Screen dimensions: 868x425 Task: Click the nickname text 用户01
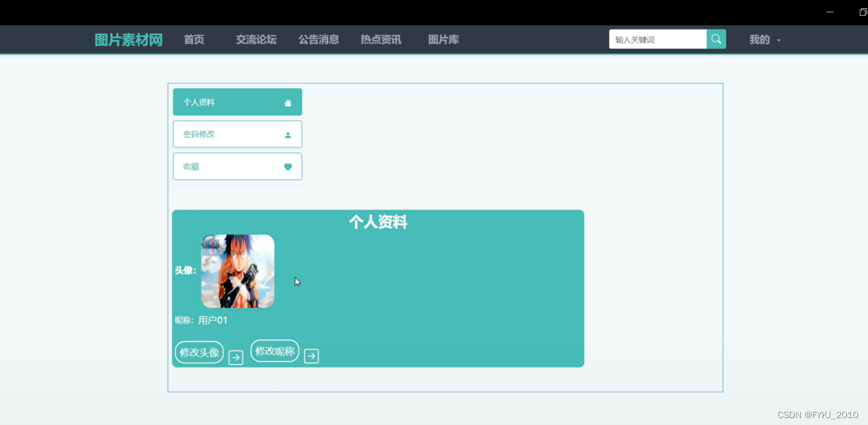(x=213, y=320)
